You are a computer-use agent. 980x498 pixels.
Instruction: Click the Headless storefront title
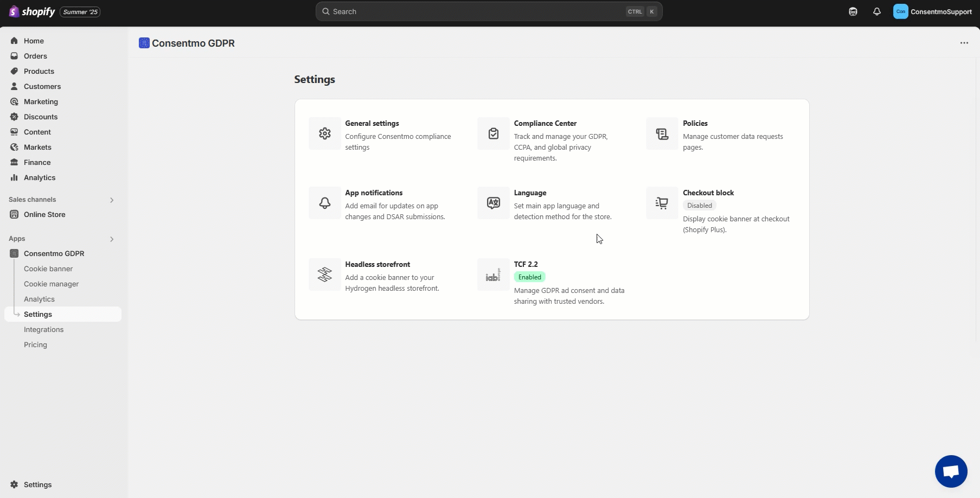(x=377, y=264)
